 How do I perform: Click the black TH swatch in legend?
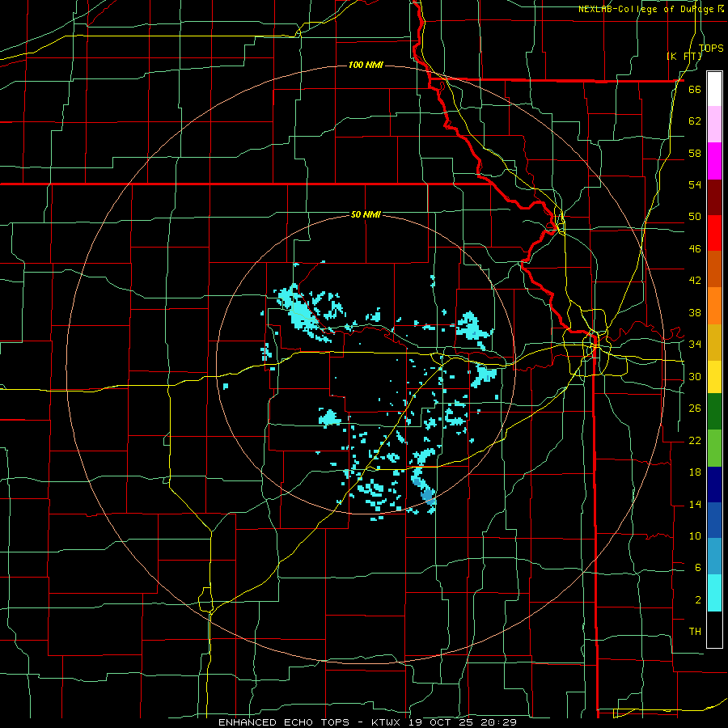(x=714, y=629)
